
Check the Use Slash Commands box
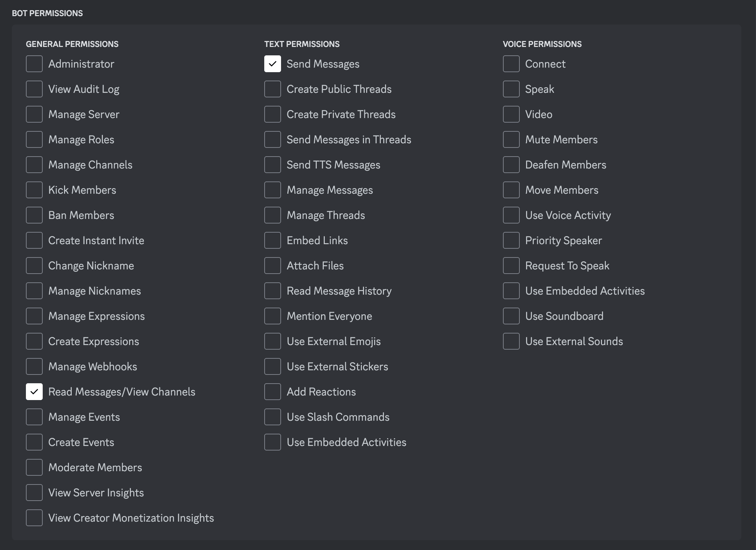273,417
